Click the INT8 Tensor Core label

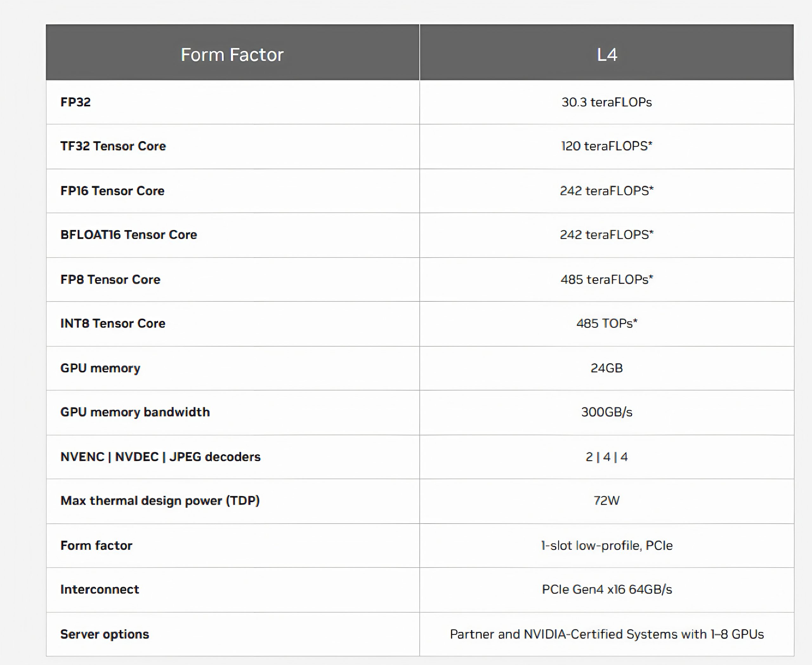tap(113, 324)
